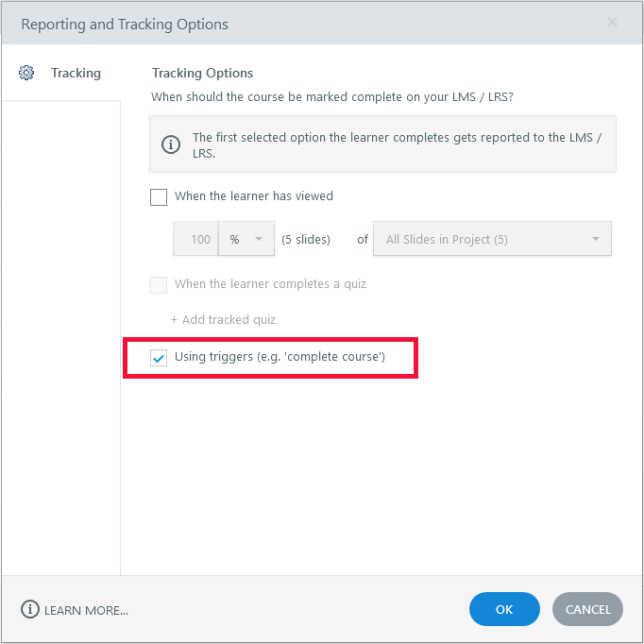Click the gear icon beside Tracking
644x644 pixels.
(x=26, y=73)
